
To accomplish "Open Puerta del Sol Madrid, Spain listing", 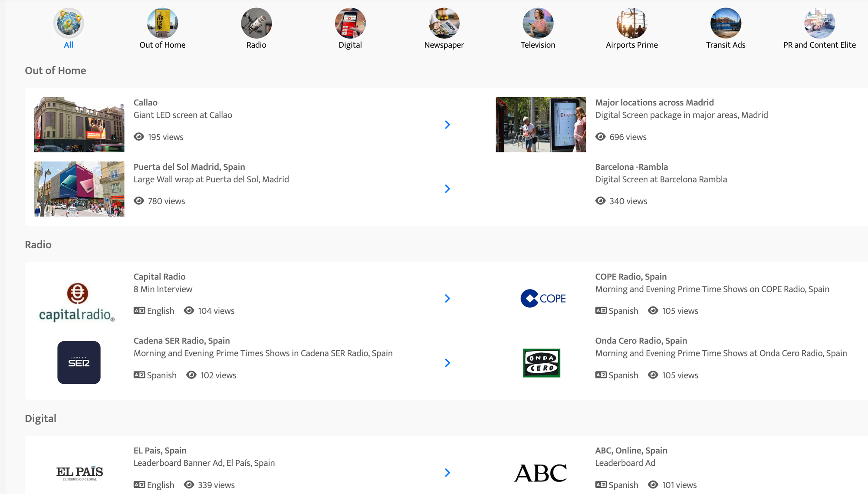I will (x=189, y=167).
